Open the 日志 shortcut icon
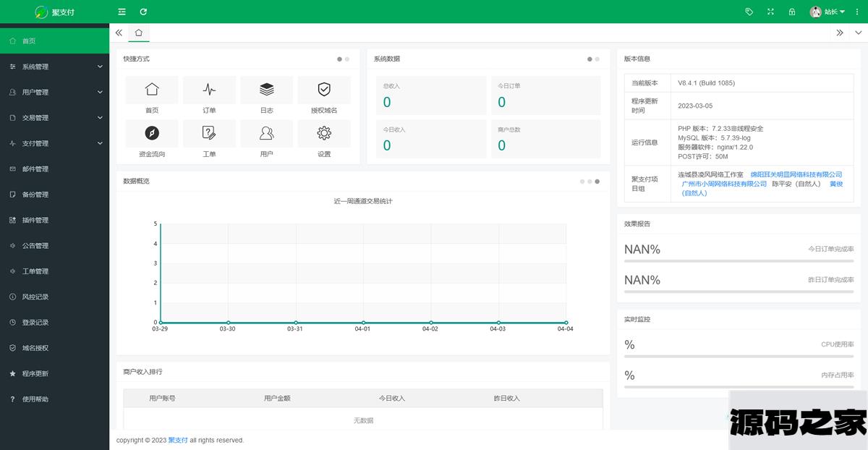The width and height of the screenshot is (868, 450). click(266, 90)
